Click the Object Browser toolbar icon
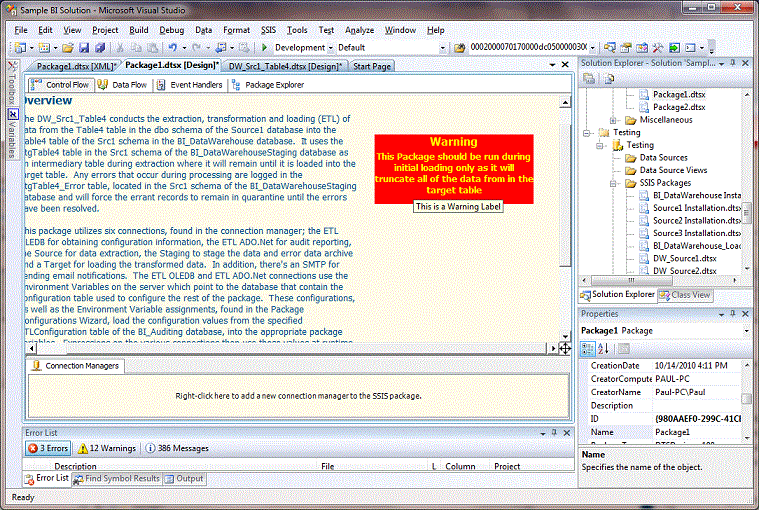Viewport: 759px width, 510px height. [642, 47]
